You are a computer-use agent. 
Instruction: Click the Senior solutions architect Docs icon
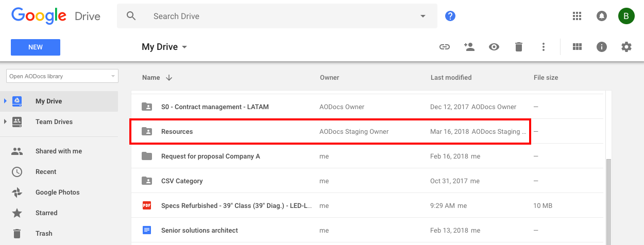[x=147, y=231]
